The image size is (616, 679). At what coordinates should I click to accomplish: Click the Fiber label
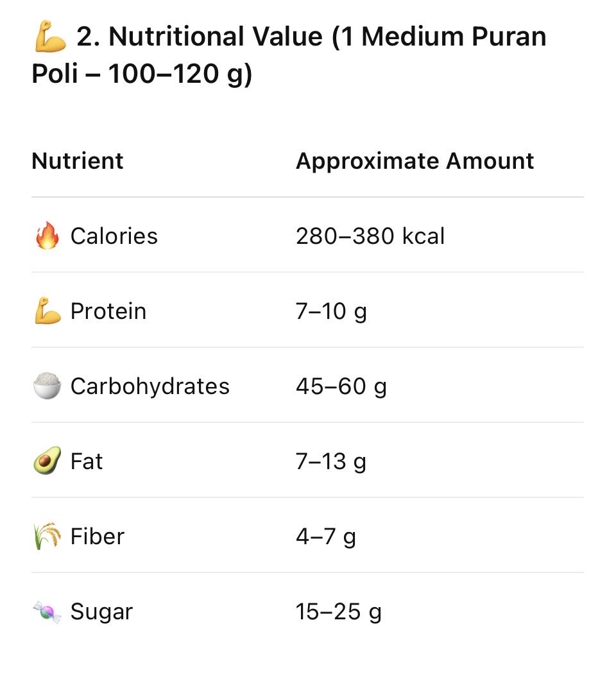tap(98, 536)
